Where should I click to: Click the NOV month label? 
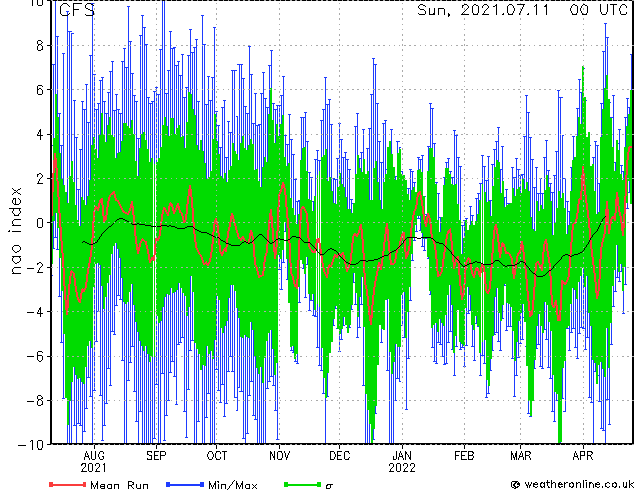click(x=279, y=456)
